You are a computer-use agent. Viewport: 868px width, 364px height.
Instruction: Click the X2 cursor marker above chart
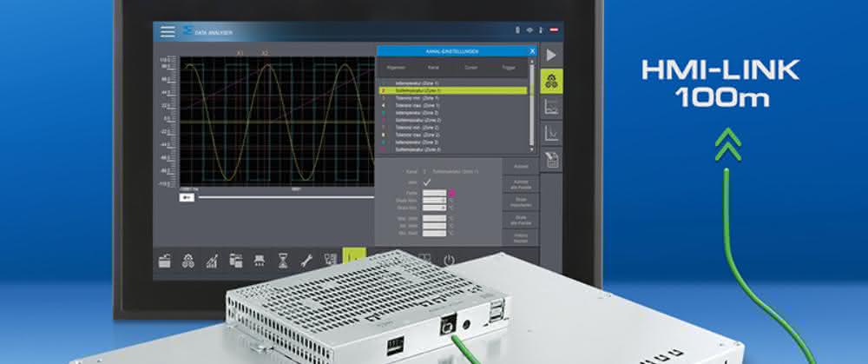point(265,53)
